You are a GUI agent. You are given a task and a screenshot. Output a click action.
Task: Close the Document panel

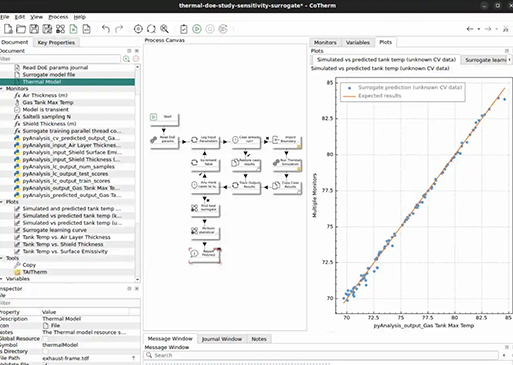[137, 51]
